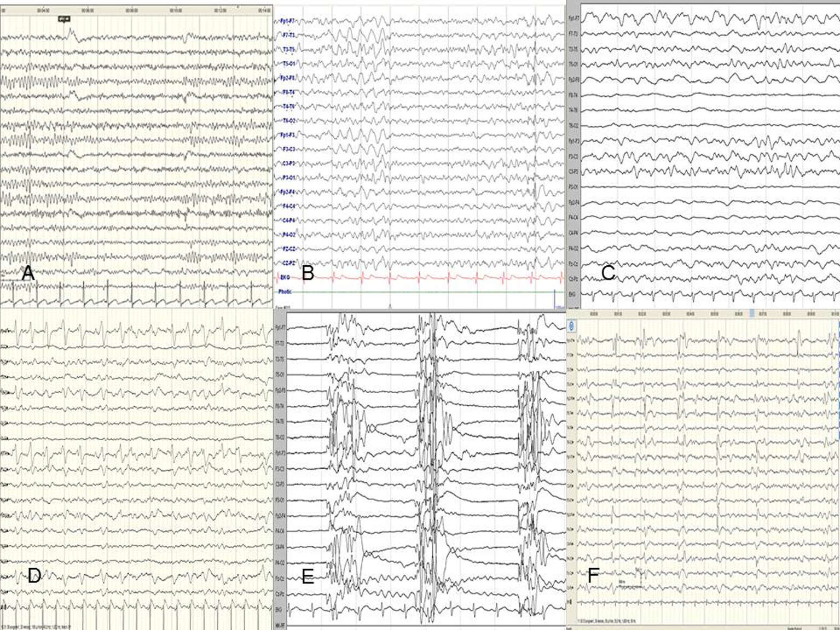Select the F8-T4 channel label in panel B
The width and height of the screenshot is (840, 630).
pos(288,92)
